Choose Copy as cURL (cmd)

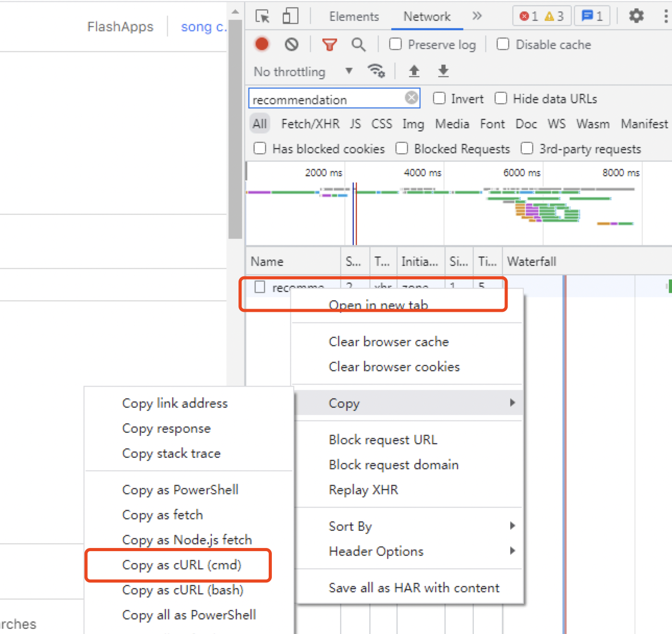tap(182, 565)
